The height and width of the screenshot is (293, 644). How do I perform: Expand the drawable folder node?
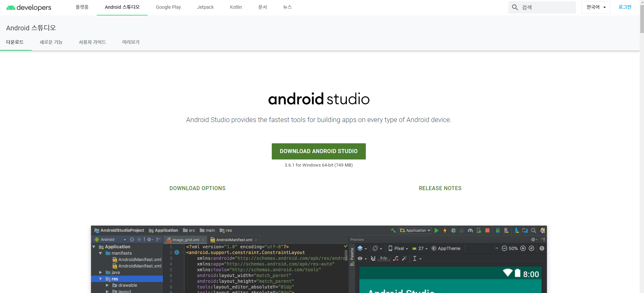(x=107, y=285)
